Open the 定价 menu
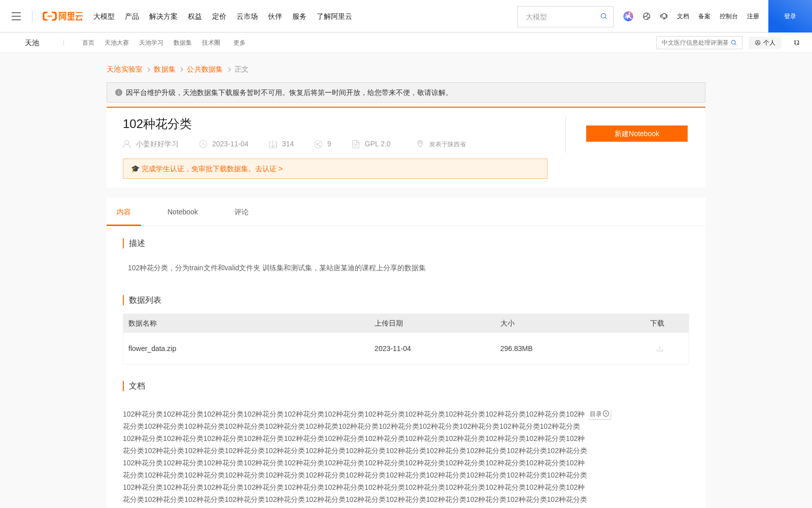 coord(219,16)
